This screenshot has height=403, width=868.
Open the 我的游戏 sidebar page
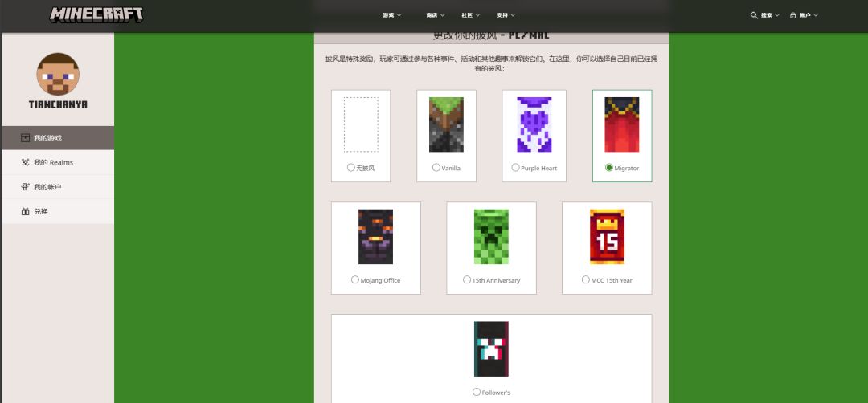click(58, 137)
